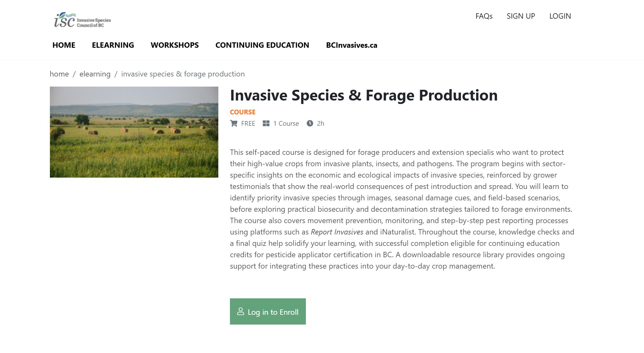
Task: Navigate to WORKSHOPS
Action: 175,45
